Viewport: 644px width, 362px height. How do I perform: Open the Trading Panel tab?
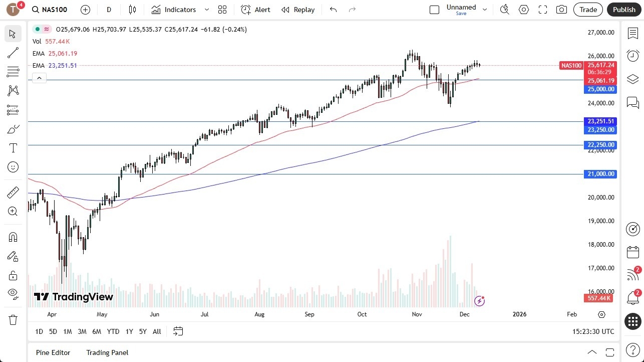[x=107, y=352]
